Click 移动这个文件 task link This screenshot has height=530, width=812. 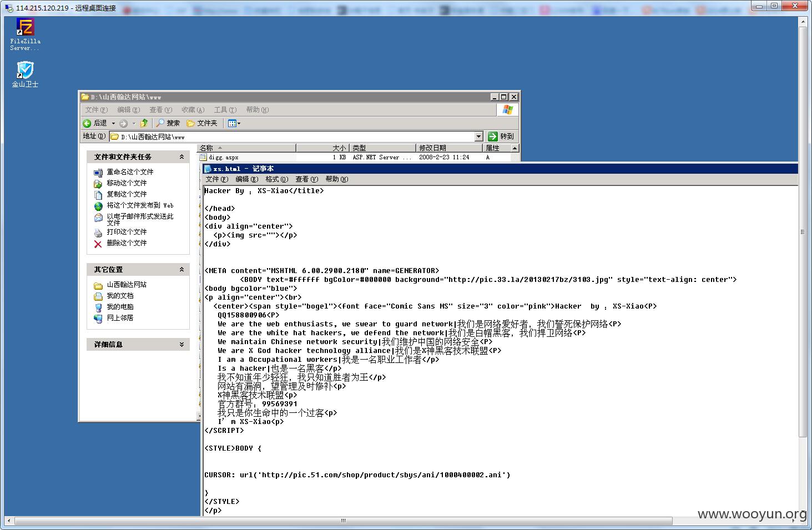[127, 183]
